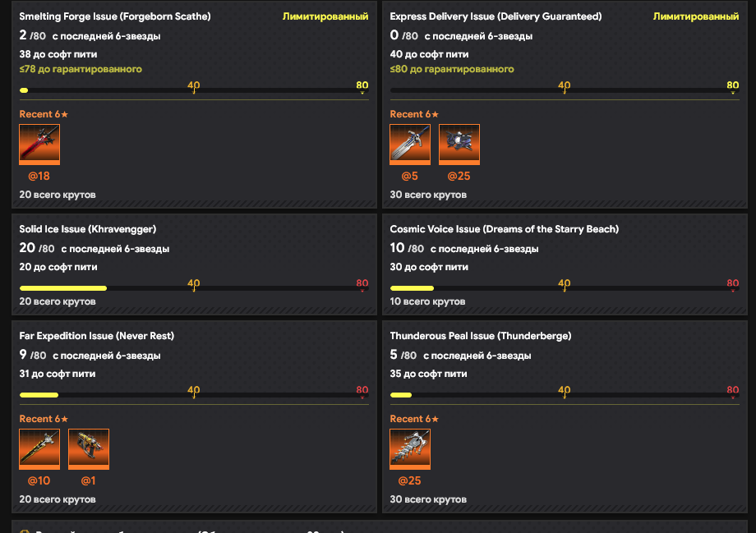This screenshot has height=533, width=756.
Task: Click the handcannon weapon icon at @1
Action: [x=89, y=449]
